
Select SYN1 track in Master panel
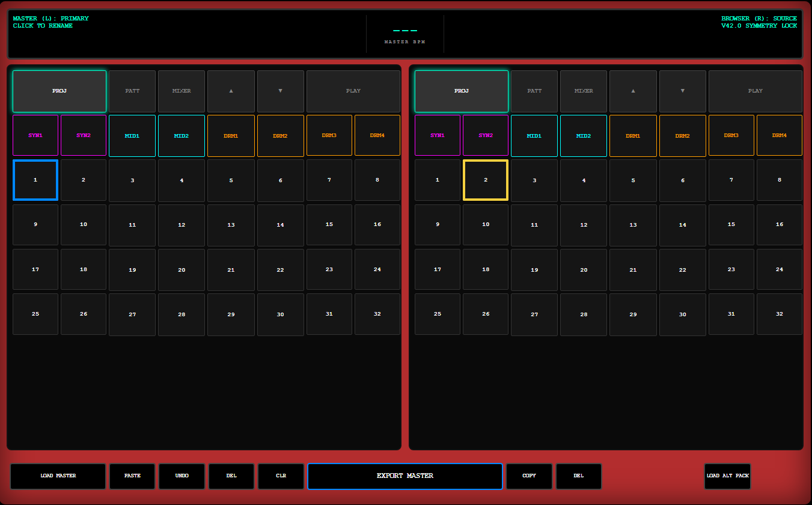[x=35, y=135]
